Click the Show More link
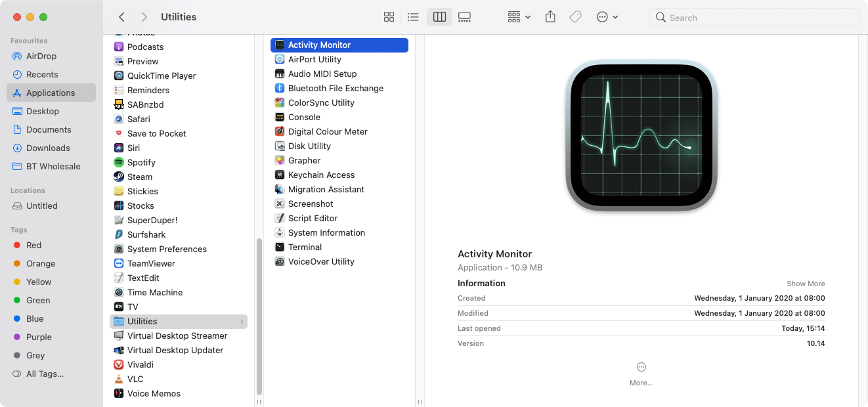 pos(806,284)
